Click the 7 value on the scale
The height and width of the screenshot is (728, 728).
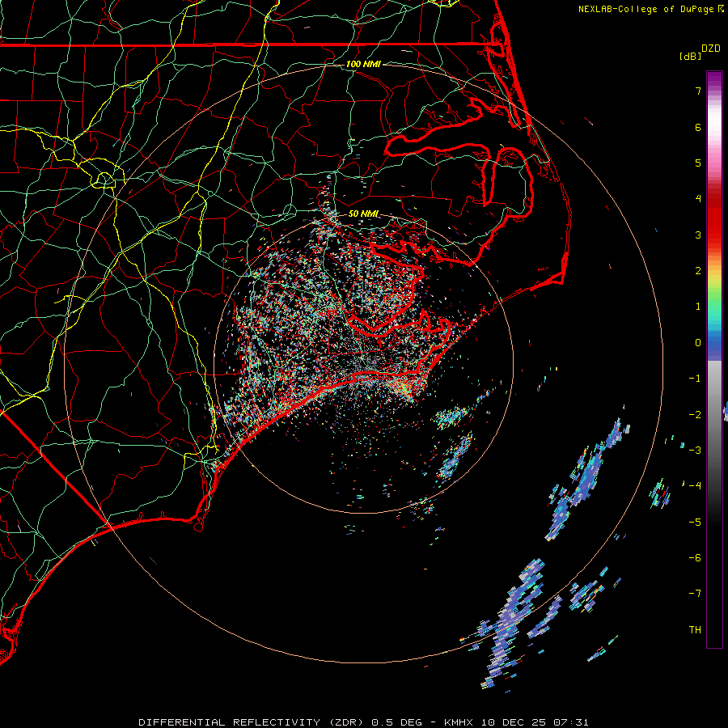coord(698,91)
